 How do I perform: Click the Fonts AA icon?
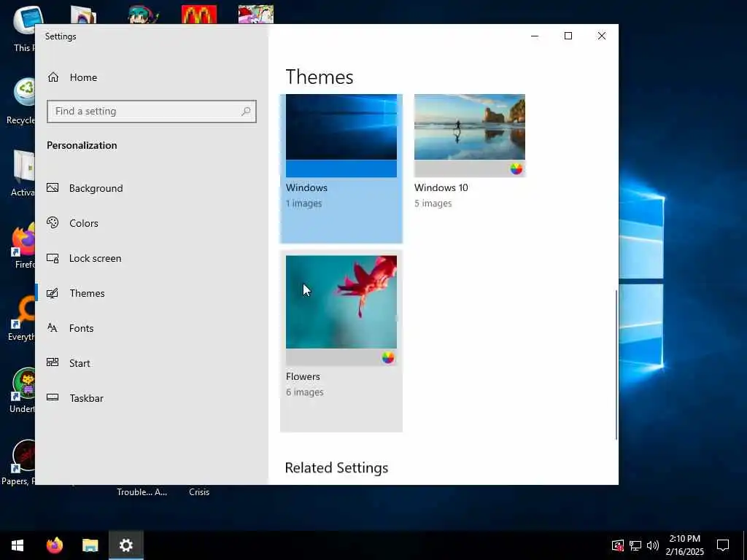pos(53,327)
